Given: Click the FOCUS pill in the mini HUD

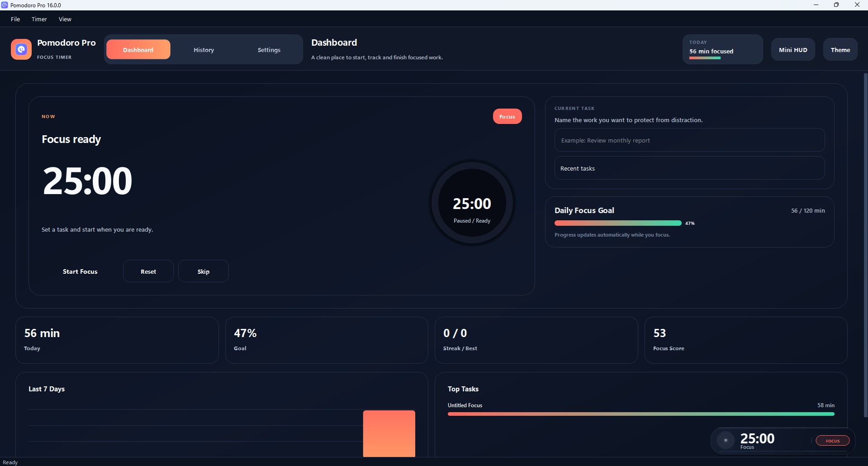Looking at the screenshot, I should coord(832,441).
